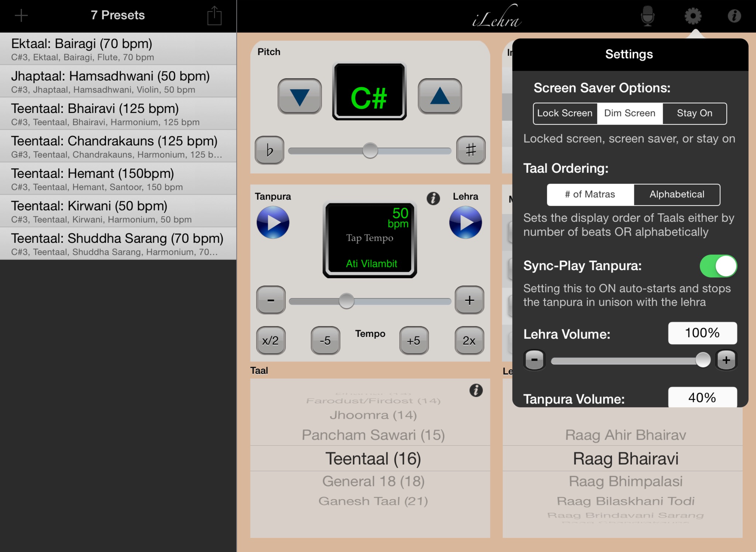Screen dimensions: 756x552
Task: Choose Raag Bhimpalasi in raag picker
Action: pyautogui.click(x=625, y=481)
